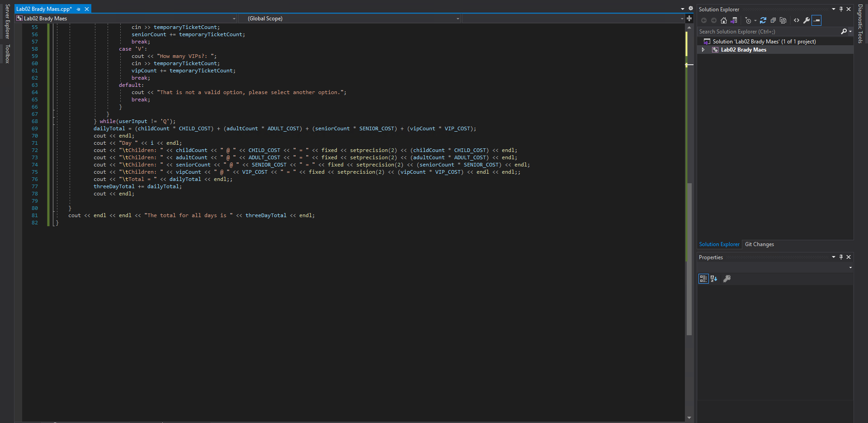Open the Lab02 Brady Maes project scope dropdown
The height and width of the screenshot is (423, 868).
point(234,19)
